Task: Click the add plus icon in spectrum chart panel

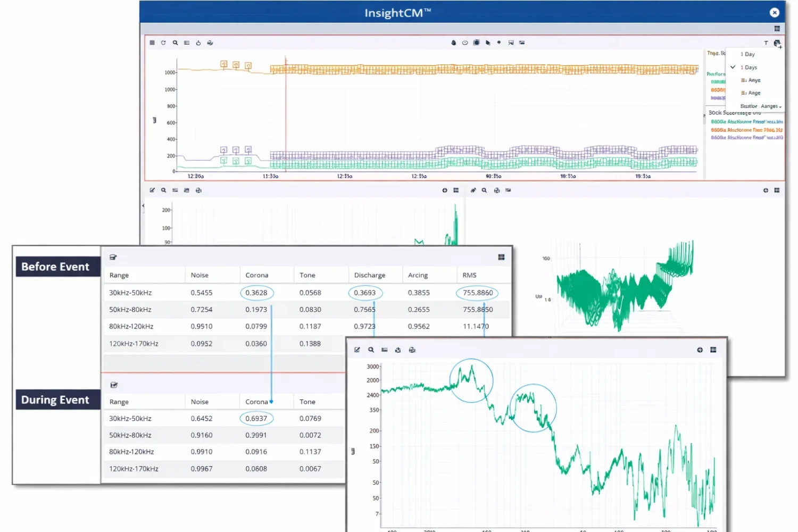Action: [700, 350]
